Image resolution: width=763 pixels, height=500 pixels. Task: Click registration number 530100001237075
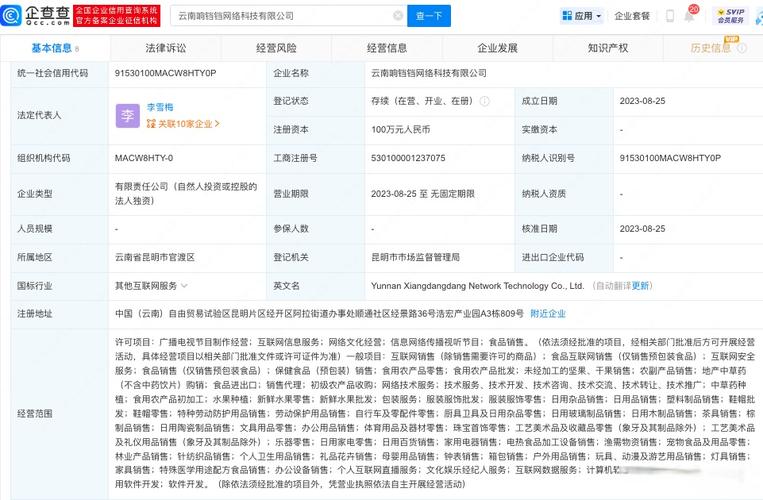pos(408,158)
